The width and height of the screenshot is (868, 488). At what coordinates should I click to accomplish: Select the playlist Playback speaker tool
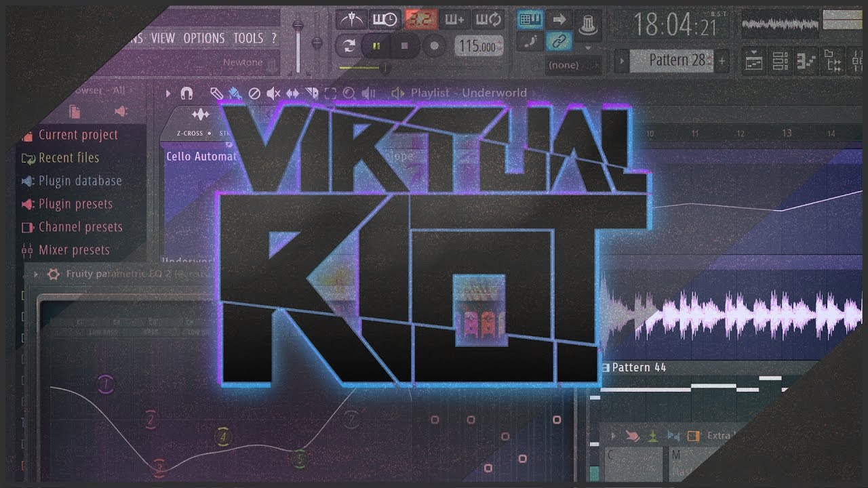click(368, 93)
